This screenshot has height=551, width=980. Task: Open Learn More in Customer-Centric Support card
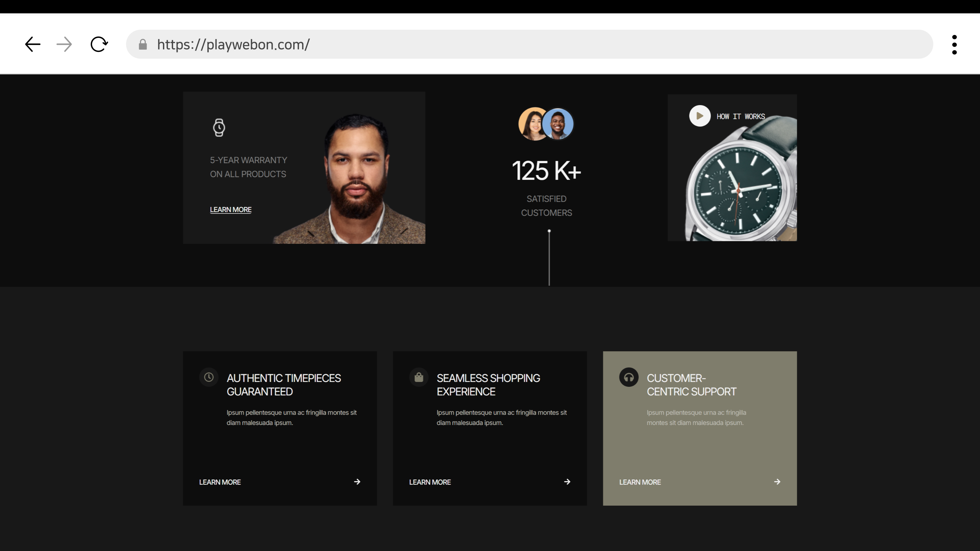click(640, 482)
